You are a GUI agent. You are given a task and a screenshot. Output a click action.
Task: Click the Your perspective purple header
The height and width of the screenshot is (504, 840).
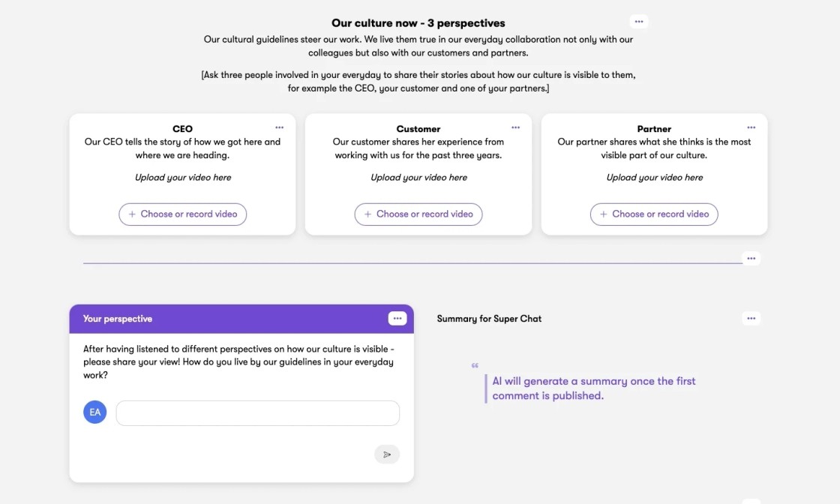click(x=225, y=319)
